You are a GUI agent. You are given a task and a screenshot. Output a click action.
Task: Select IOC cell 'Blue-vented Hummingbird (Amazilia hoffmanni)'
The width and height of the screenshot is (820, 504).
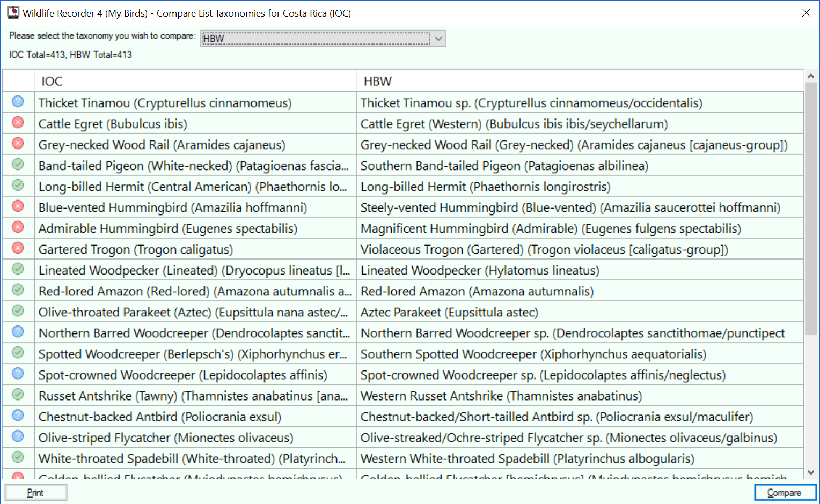pos(196,207)
